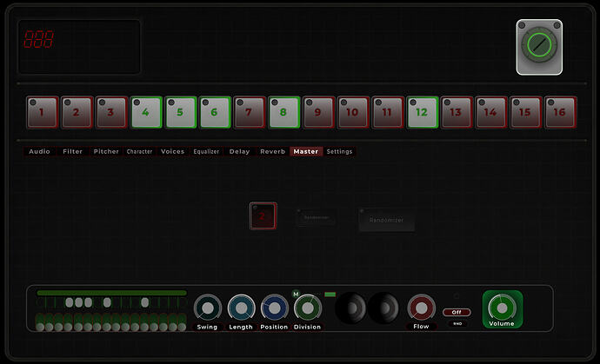Click the red pad 2 in the Master panel
This screenshot has width=600, height=364.
[263, 216]
